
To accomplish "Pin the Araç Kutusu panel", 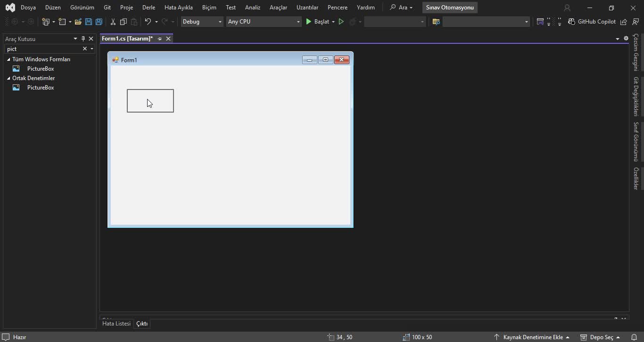I will 83,39.
